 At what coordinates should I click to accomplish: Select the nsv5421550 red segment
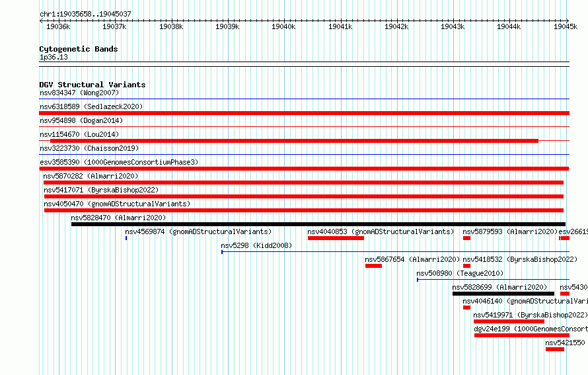(x=555, y=349)
